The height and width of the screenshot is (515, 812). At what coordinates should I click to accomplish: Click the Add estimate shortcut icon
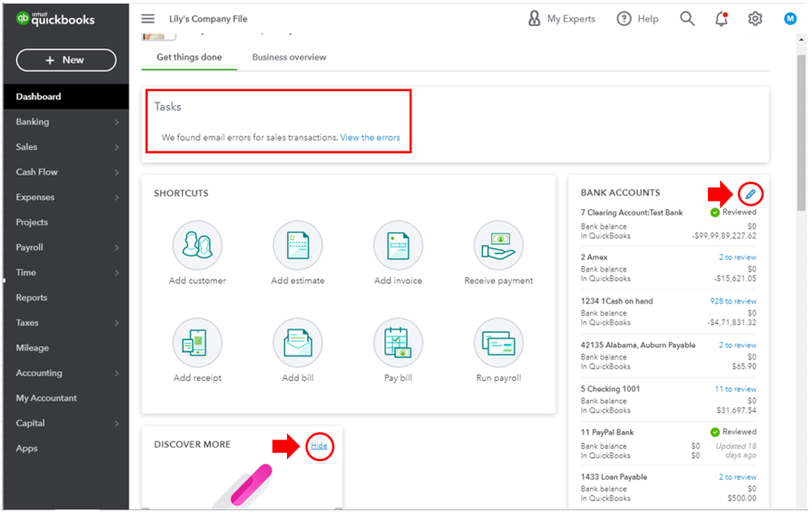[x=297, y=245]
